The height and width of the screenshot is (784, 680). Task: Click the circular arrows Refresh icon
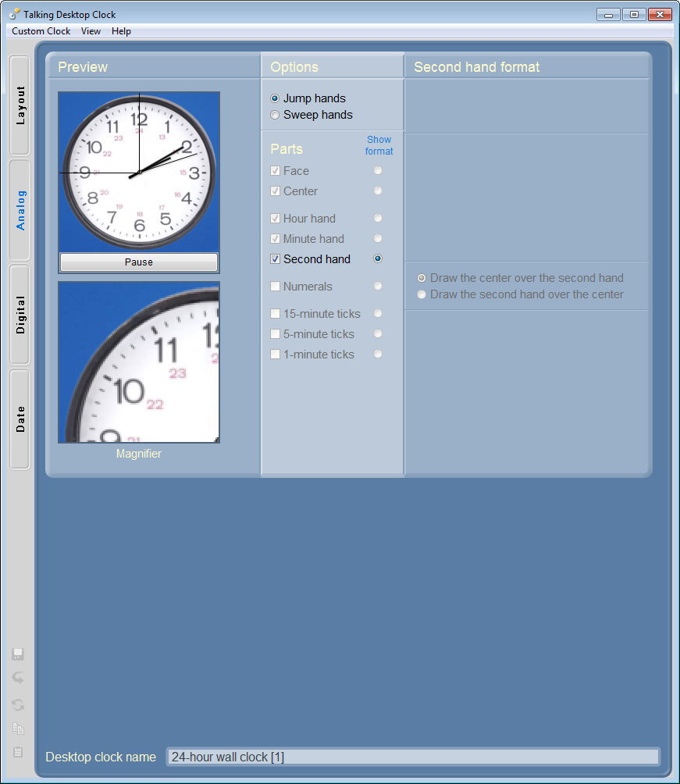coord(18,705)
